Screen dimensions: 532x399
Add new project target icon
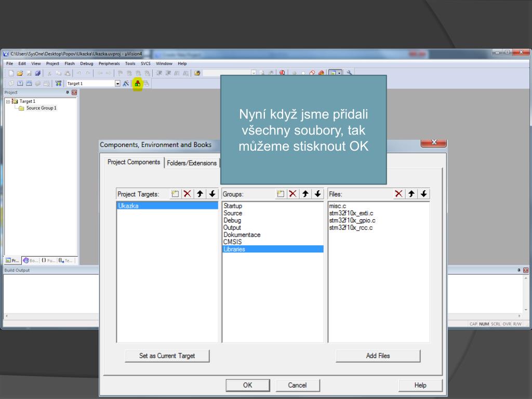pyautogui.click(x=175, y=194)
